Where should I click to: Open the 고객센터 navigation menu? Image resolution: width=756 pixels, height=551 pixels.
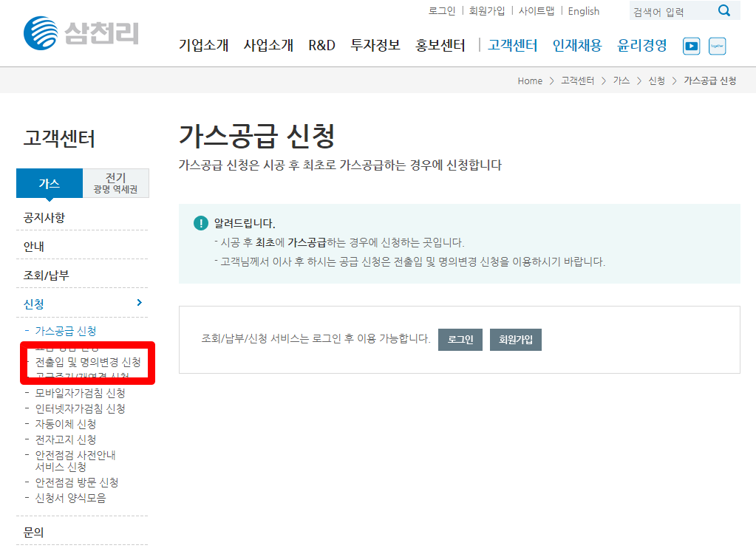click(511, 44)
